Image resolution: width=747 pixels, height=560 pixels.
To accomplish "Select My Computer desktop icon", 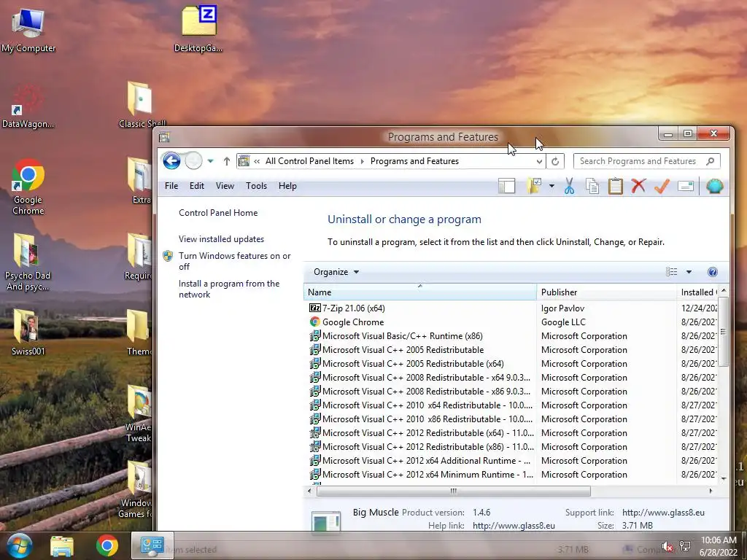I will click(x=28, y=29).
